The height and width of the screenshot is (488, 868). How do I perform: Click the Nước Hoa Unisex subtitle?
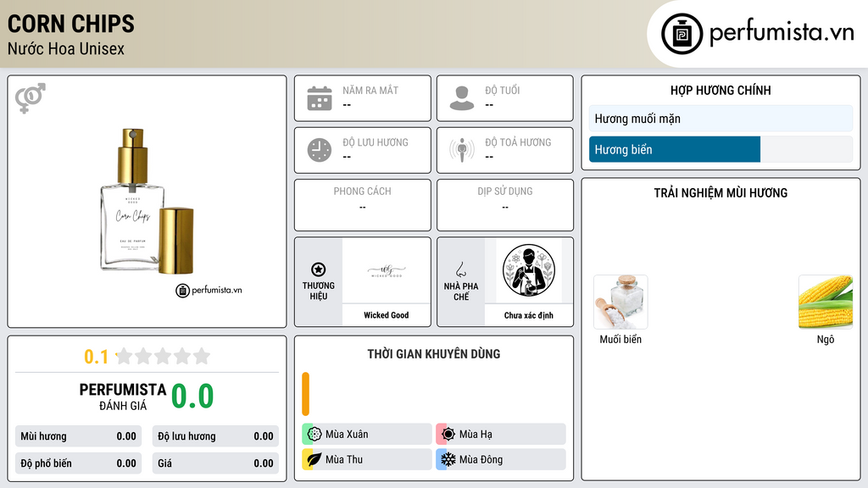coord(66,49)
